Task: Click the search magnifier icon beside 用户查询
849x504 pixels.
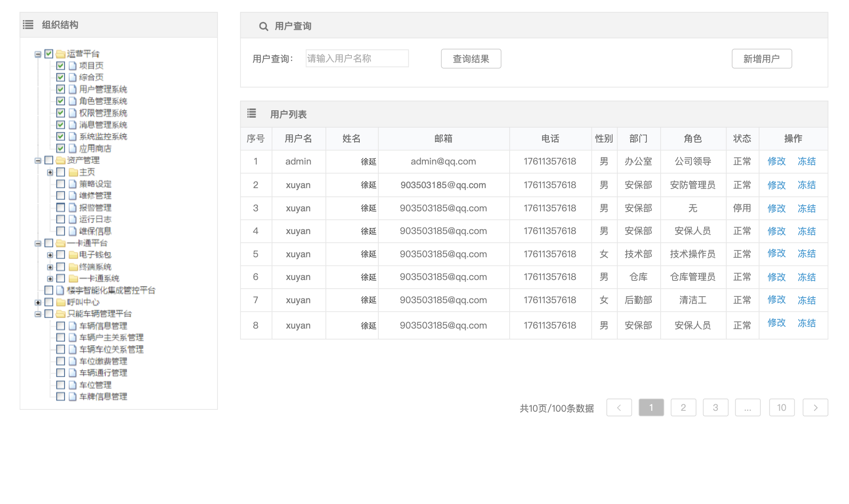Action: pos(263,26)
